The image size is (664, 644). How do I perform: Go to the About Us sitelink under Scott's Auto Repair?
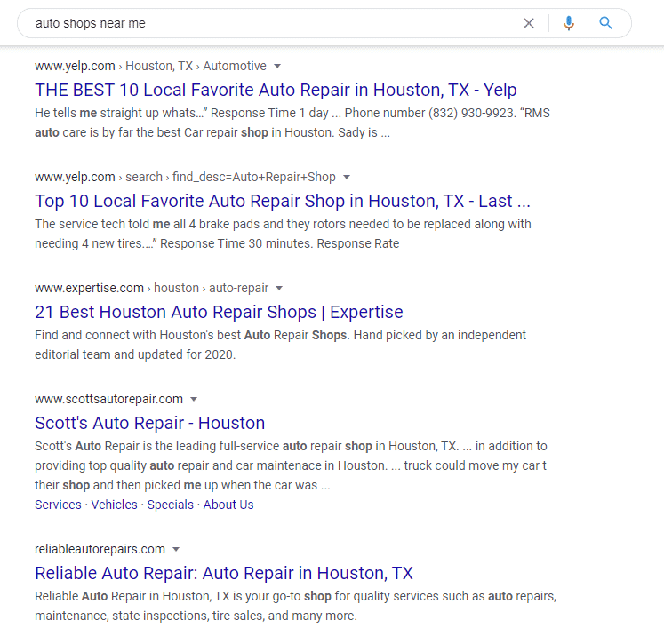click(x=228, y=505)
